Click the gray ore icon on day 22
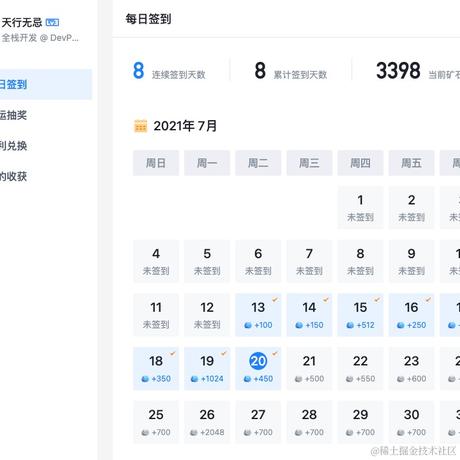Image resolution: width=460 pixels, height=460 pixels. (x=350, y=379)
